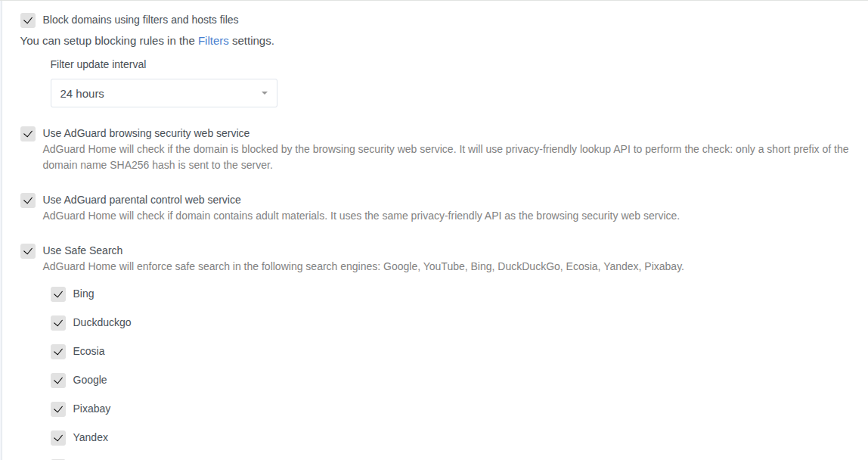
Task: Uncheck the Block domains using filters checkbox
Action: [x=28, y=20]
